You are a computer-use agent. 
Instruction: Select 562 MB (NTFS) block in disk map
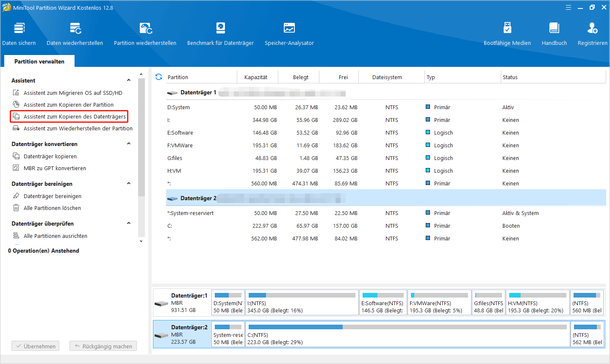(587, 334)
